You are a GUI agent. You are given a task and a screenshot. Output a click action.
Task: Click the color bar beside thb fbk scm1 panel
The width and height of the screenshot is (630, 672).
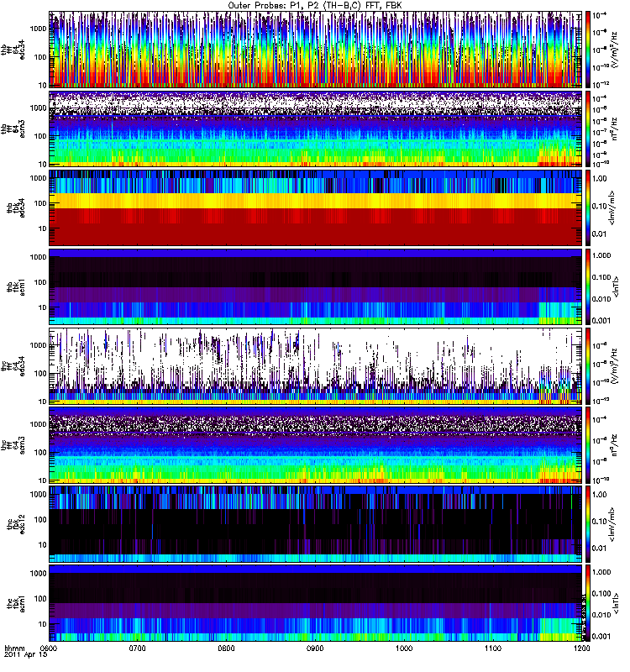[x=588, y=286]
